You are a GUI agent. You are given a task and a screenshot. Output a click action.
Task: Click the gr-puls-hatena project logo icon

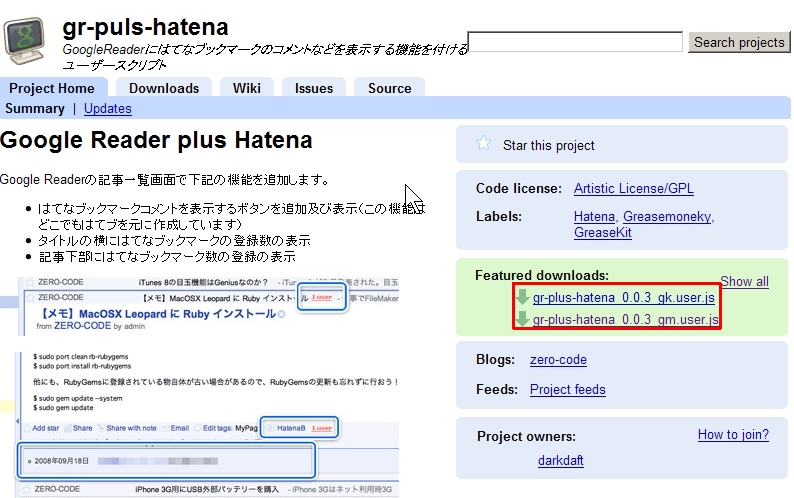24,41
